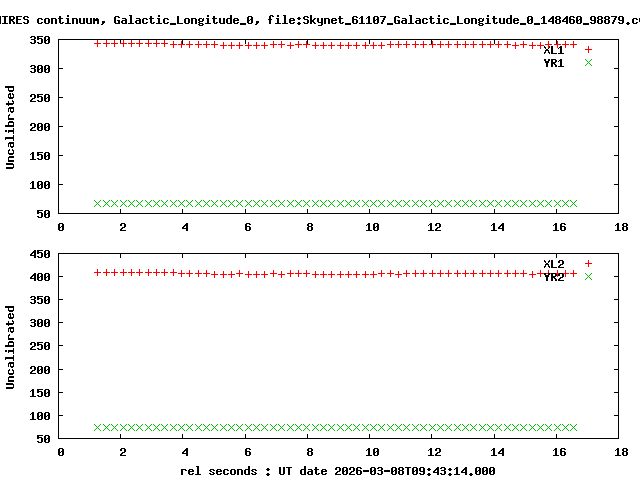Select the leftmost green cross point in top plot
640x480 pixels.
coord(97,203)
